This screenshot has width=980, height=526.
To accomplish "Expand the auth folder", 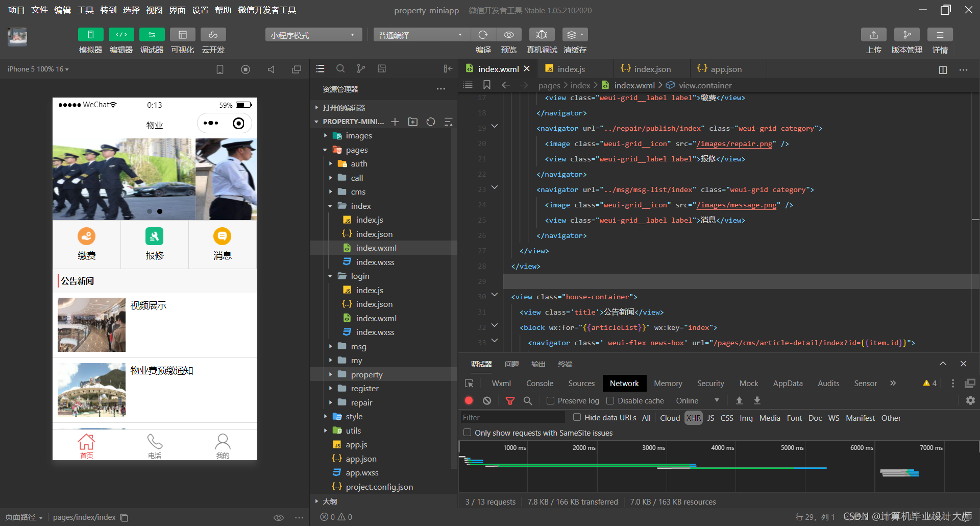I will tap(331, 164).
